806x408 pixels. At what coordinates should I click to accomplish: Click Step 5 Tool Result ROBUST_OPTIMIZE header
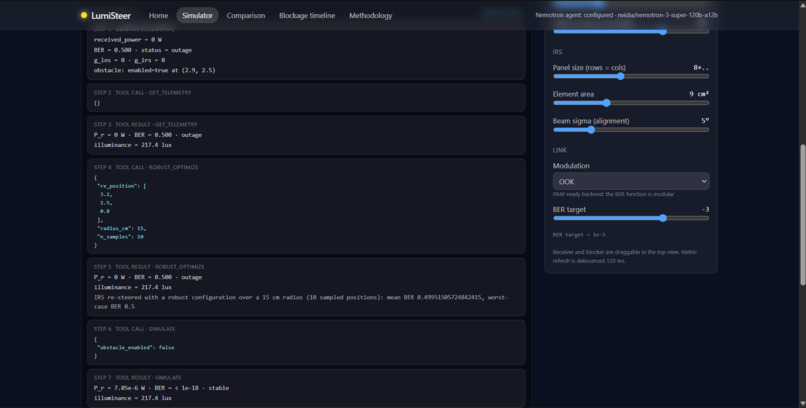click(x=149, y=267)
